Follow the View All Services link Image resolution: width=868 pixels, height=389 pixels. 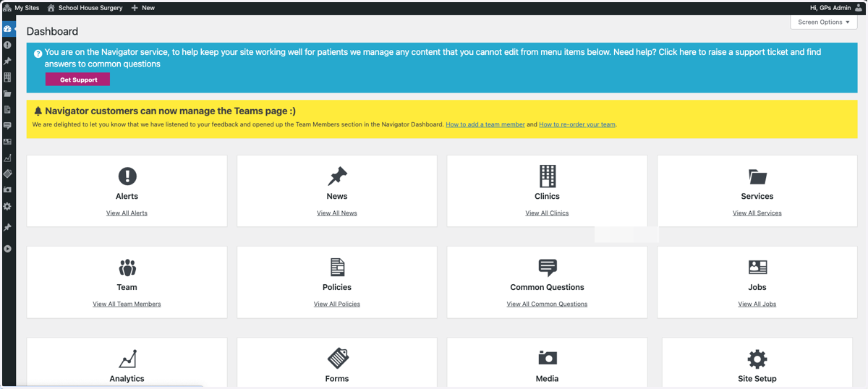pos(757,213)
